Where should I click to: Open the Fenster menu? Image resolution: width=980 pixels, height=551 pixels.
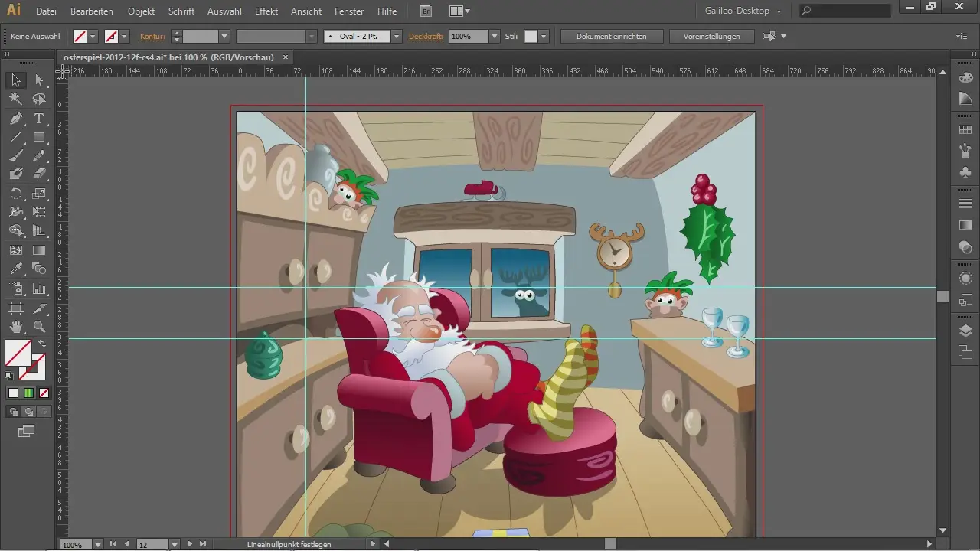pos(349,11)
